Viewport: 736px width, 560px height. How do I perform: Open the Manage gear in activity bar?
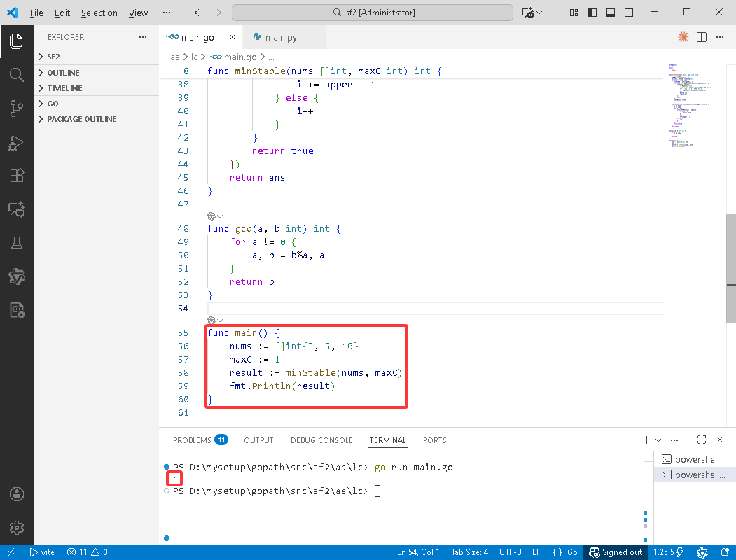[x=16, y=528]
